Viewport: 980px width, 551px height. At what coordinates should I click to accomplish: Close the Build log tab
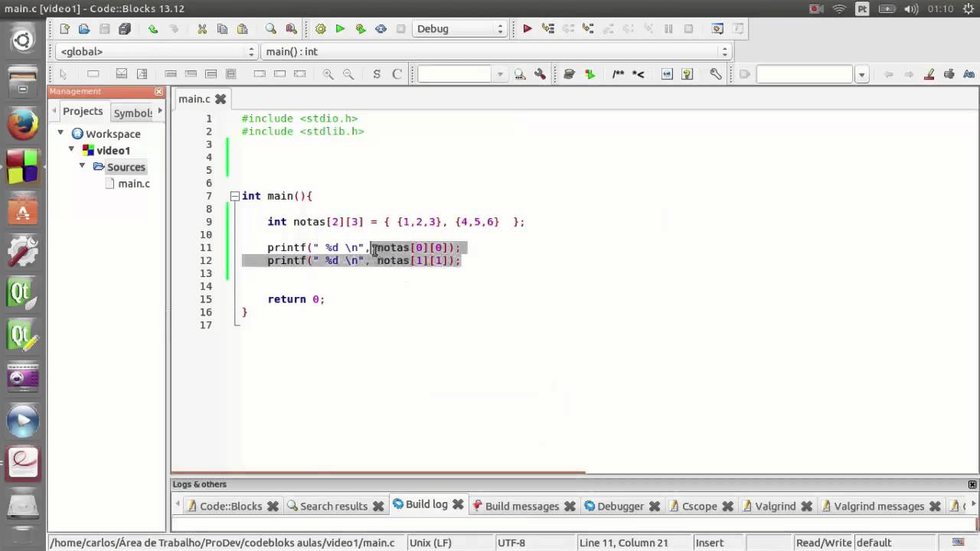[x=458, y=504]
